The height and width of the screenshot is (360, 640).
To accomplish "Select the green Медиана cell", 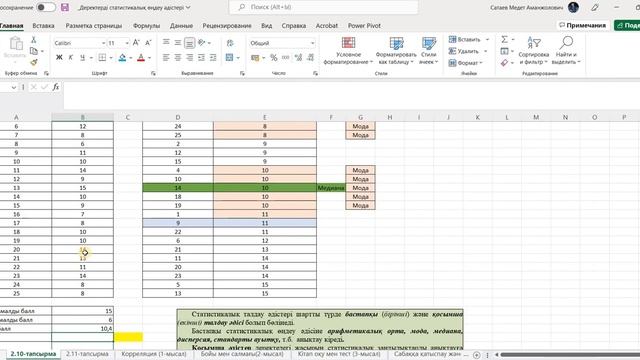I will (x=331, y=188).
